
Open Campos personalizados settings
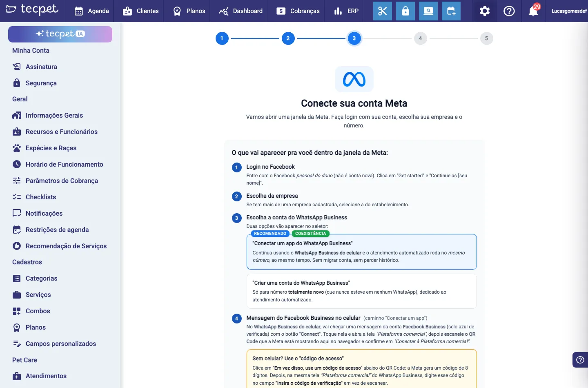pyautogui.click(x=61, y=344)
